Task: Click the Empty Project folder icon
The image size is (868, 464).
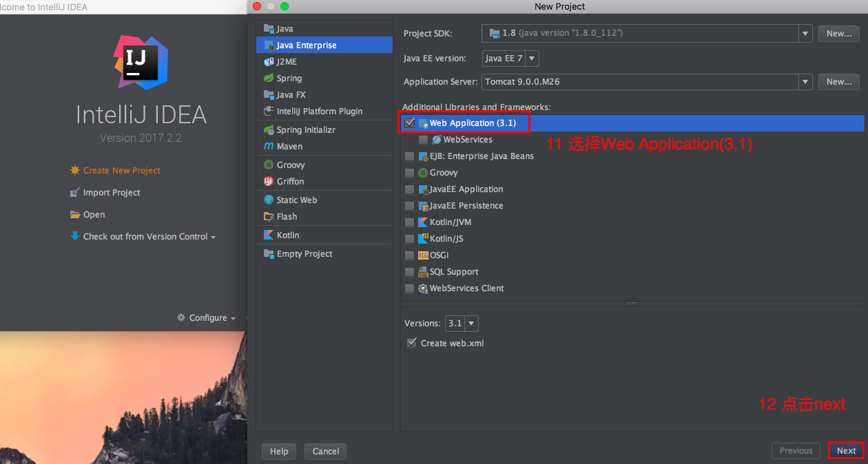Action: click(269, 254)
